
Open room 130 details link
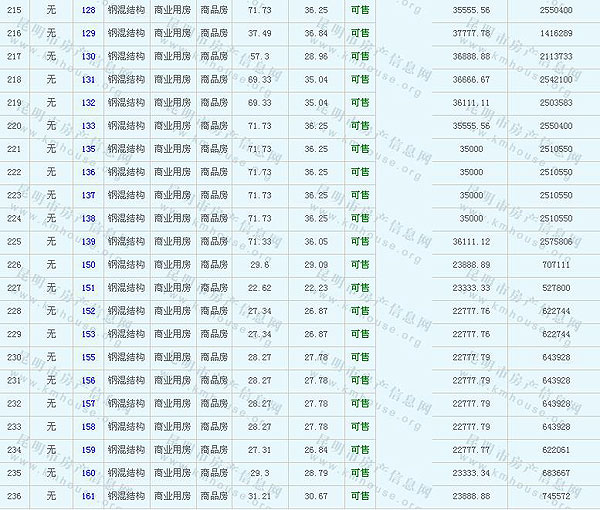pyautogui.click(x=88, y=56)
